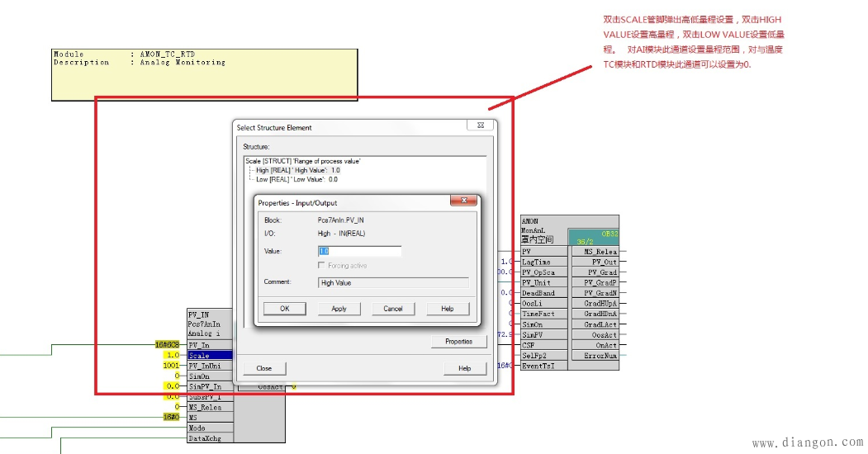The width and height of the screenshot is (868, 454).
Task: Select the DeadBand input on MonAnL block
Action: tap(544, 293)
